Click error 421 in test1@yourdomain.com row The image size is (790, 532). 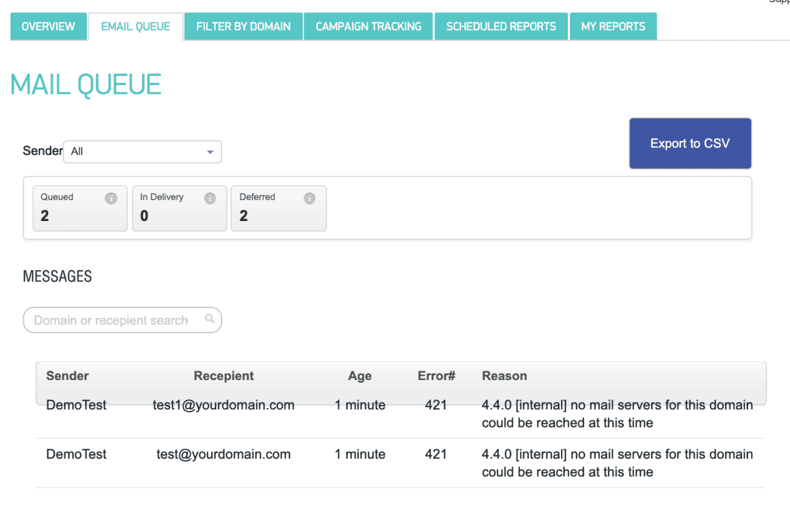tap(436, 405)
